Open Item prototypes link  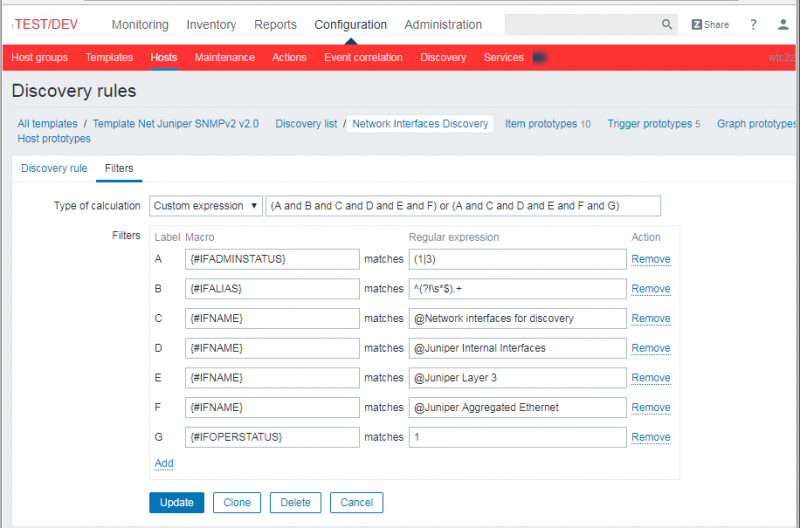click(x=541, y=124)
